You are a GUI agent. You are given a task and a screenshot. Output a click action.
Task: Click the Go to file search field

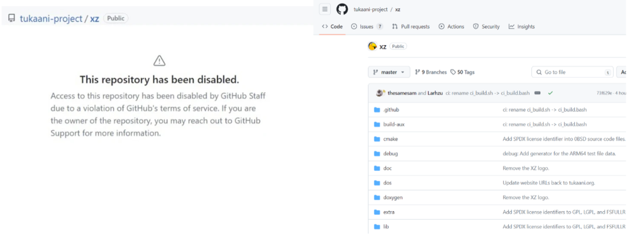point(572,72)
